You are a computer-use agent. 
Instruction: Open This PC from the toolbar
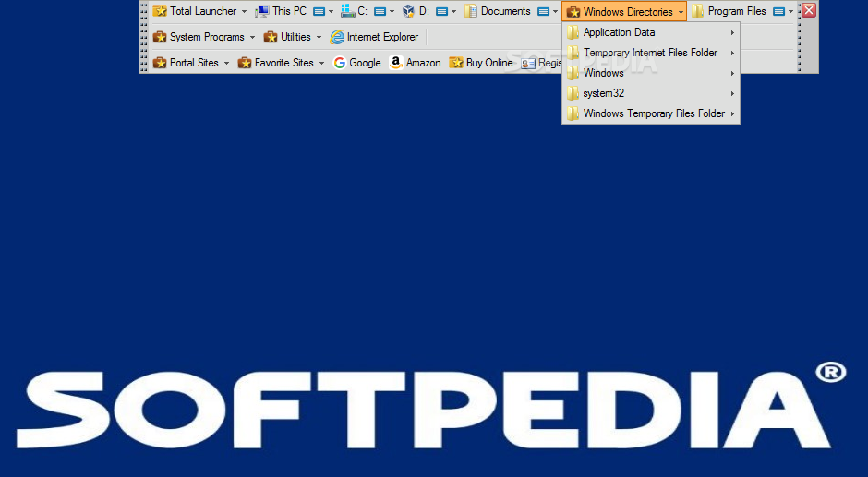pos(282,11)
